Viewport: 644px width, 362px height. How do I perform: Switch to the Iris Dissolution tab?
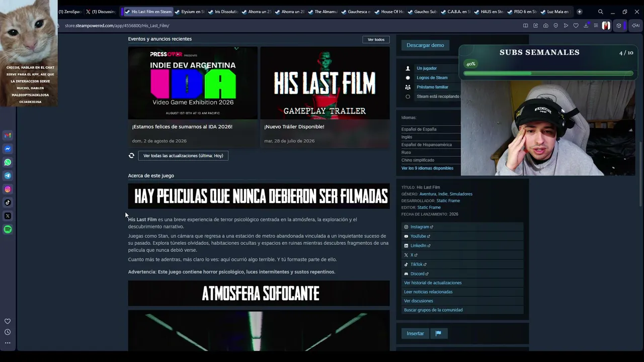click(x=223, y=12)
